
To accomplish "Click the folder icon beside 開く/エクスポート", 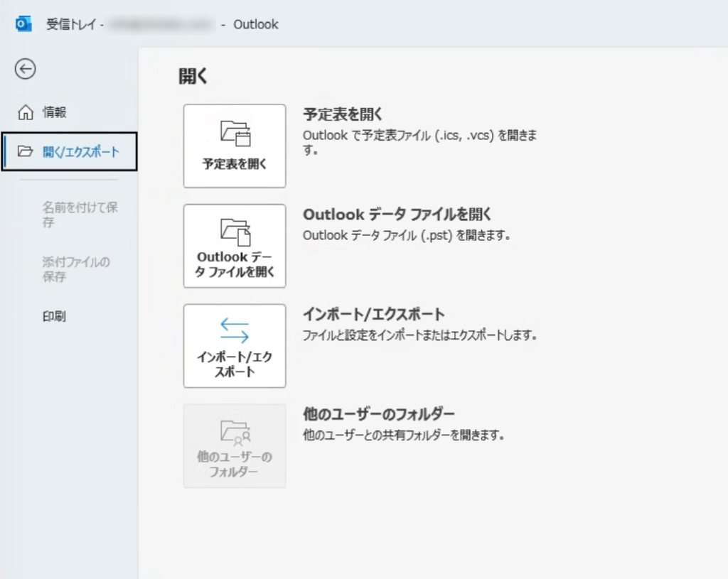I will tap(25, 151).
